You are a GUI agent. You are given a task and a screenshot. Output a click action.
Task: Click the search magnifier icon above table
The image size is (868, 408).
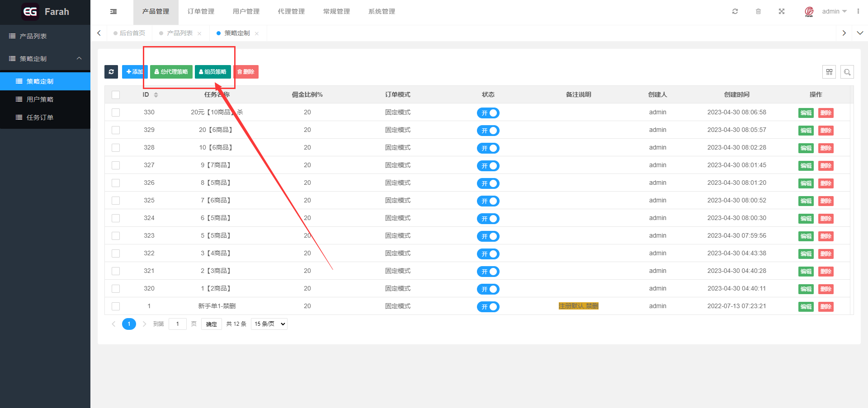pyautogui.click(x=847, y=72)
